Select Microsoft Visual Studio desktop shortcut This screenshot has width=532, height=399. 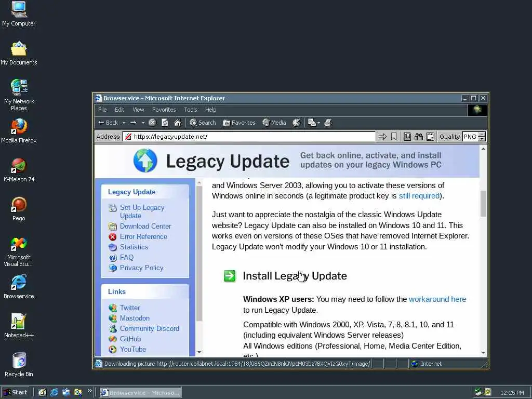coord(19,251)
